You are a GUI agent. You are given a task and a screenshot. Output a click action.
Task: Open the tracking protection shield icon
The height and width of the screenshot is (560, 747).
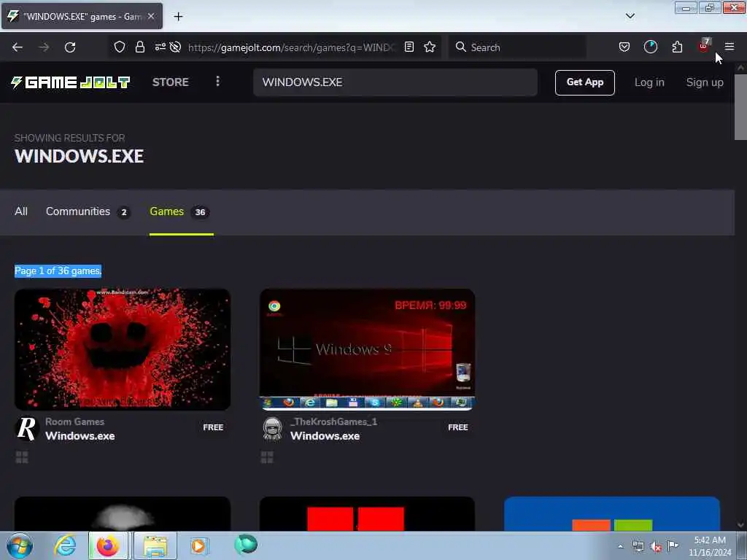point(119,47)
